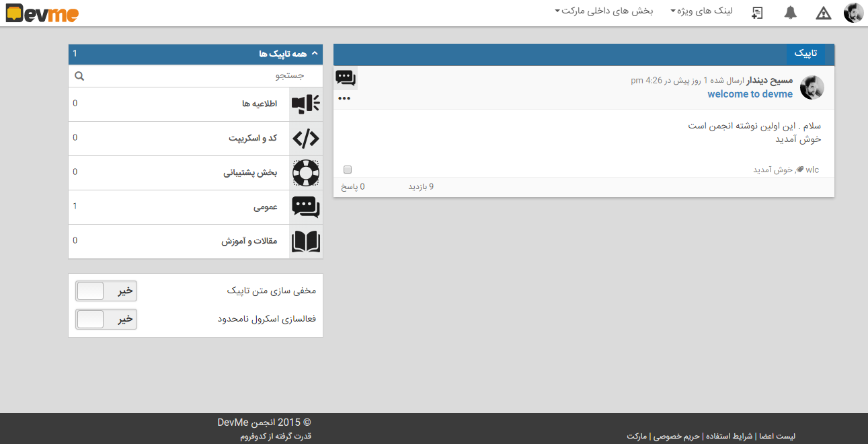
Task: Click the warning triangle alert icon
Action: pos(824,13)
